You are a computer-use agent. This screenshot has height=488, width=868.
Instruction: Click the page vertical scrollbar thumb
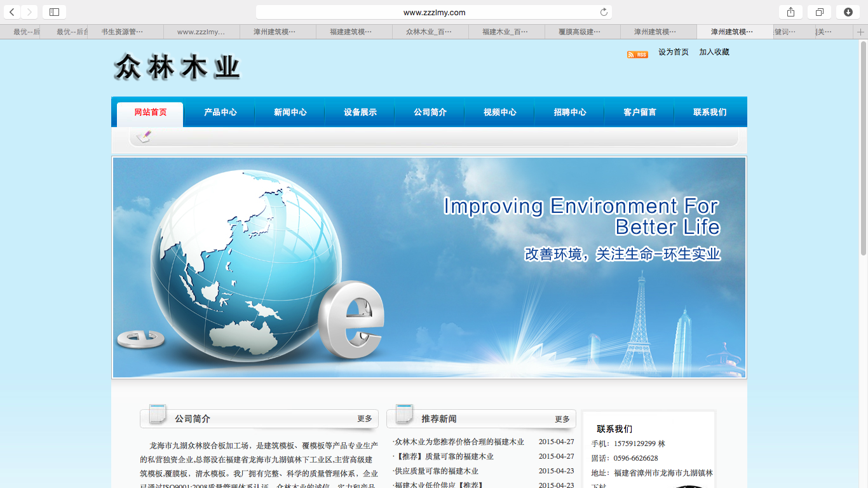pos(863,149)
